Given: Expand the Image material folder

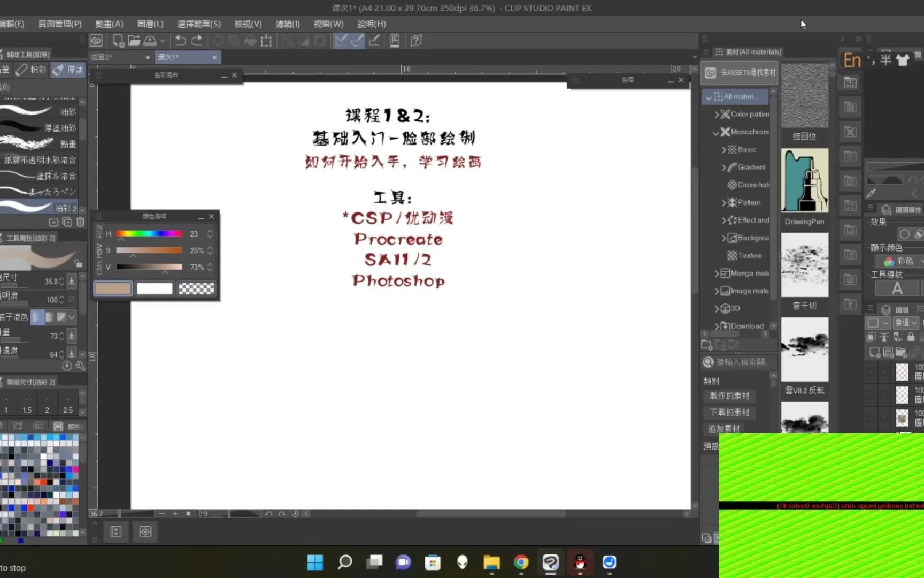Looking at the screenshot, I should click(x=717, y=291).
